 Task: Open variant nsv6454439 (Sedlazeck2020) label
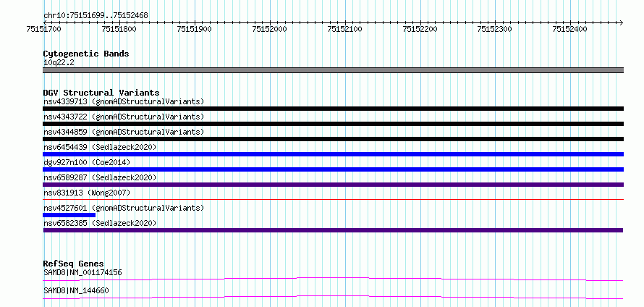(x=100, y=147)
